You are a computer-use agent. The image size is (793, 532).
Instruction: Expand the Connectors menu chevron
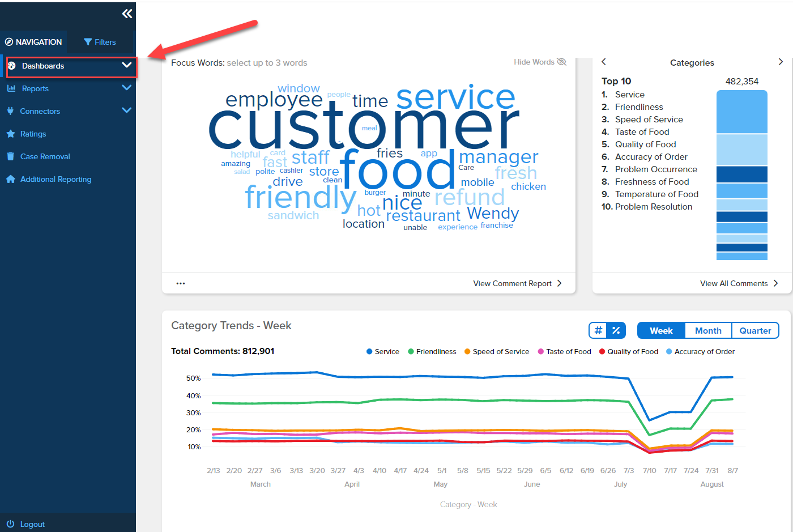[127, 110]
